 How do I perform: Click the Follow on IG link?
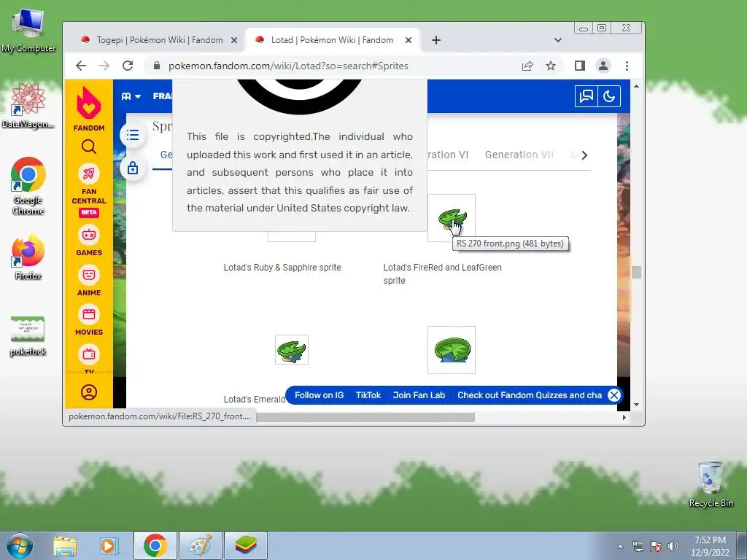[319, 395]
